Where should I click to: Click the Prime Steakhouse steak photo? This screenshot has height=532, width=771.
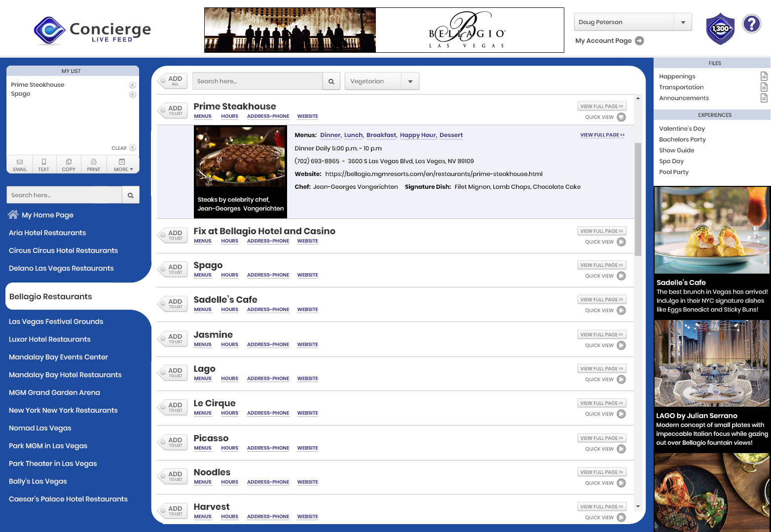tap(240, 156)
